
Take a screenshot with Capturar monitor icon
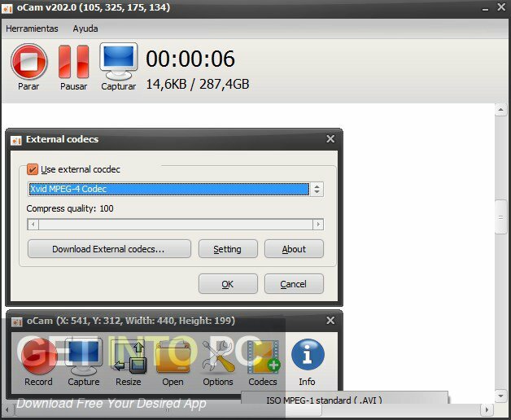(x=119, y=61)
